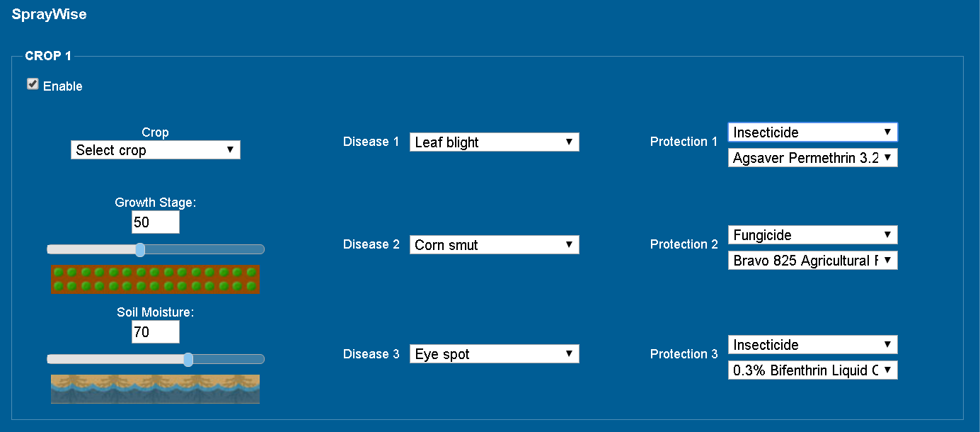Screen dimensions: 980x432
Task: Click the CROP 1 section heading
Action: (48, 56)
